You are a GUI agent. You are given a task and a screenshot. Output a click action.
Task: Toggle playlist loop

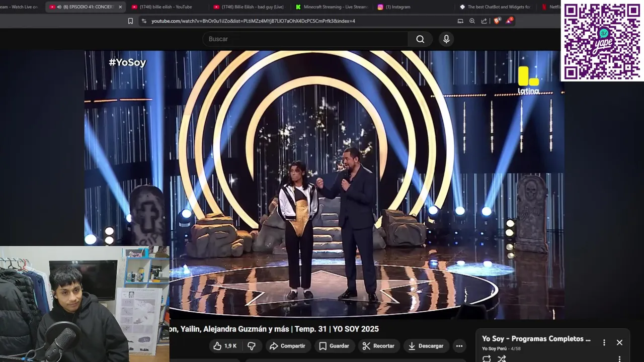click(x=487, y=358)
